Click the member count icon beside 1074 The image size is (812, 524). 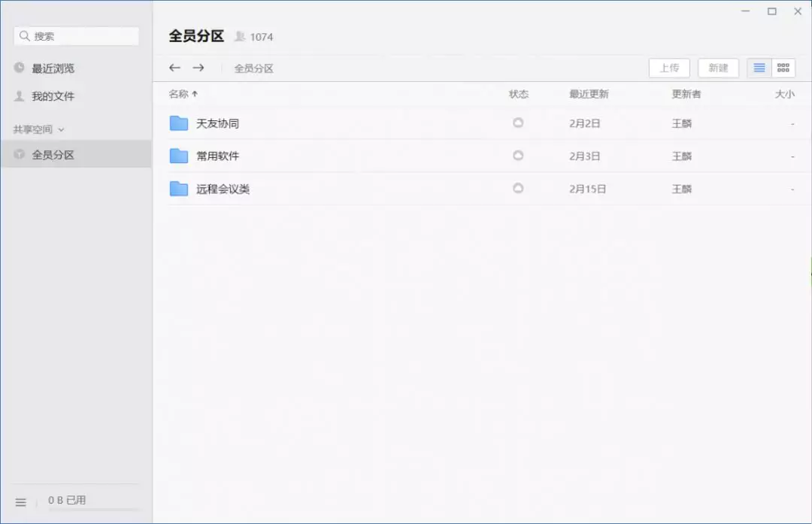240,36
